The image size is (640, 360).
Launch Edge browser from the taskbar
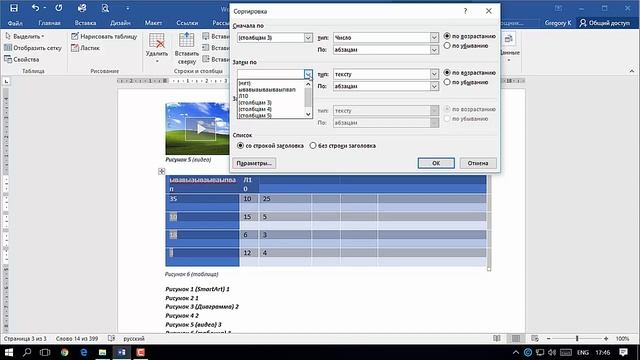point(84,352)
